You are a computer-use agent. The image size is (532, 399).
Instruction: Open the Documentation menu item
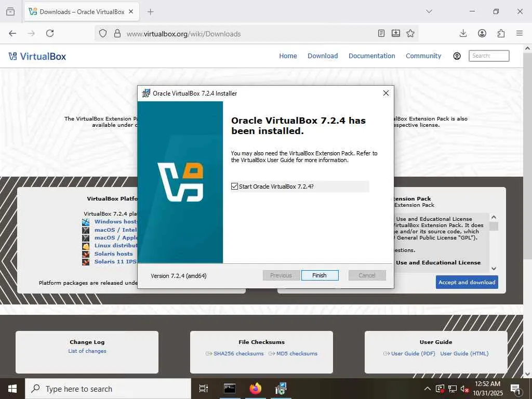click(x=372, y=56)
